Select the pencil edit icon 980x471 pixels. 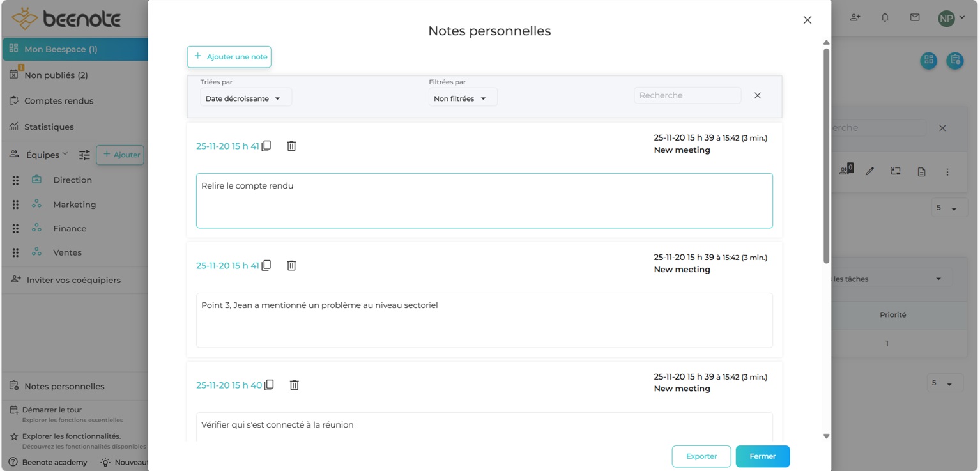[869, 171]
